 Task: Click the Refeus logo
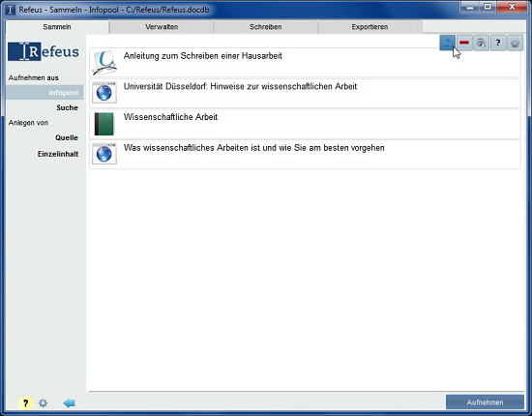(x=44, y=51)
